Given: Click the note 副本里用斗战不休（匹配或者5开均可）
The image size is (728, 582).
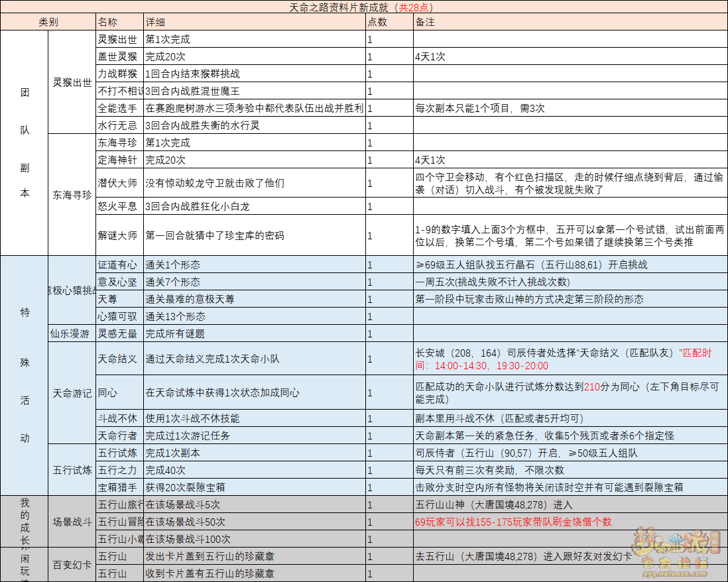Looking at the screenshot, I should pos(571,418).
